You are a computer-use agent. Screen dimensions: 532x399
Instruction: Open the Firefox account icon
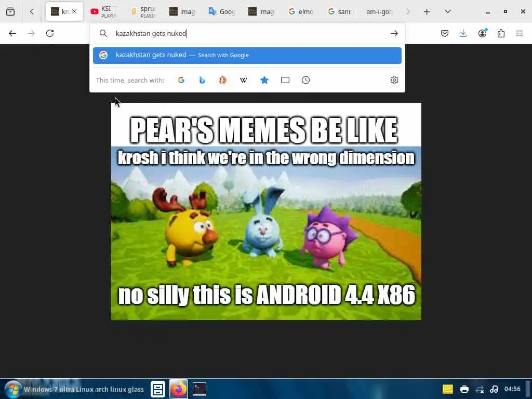coord(482,33)
